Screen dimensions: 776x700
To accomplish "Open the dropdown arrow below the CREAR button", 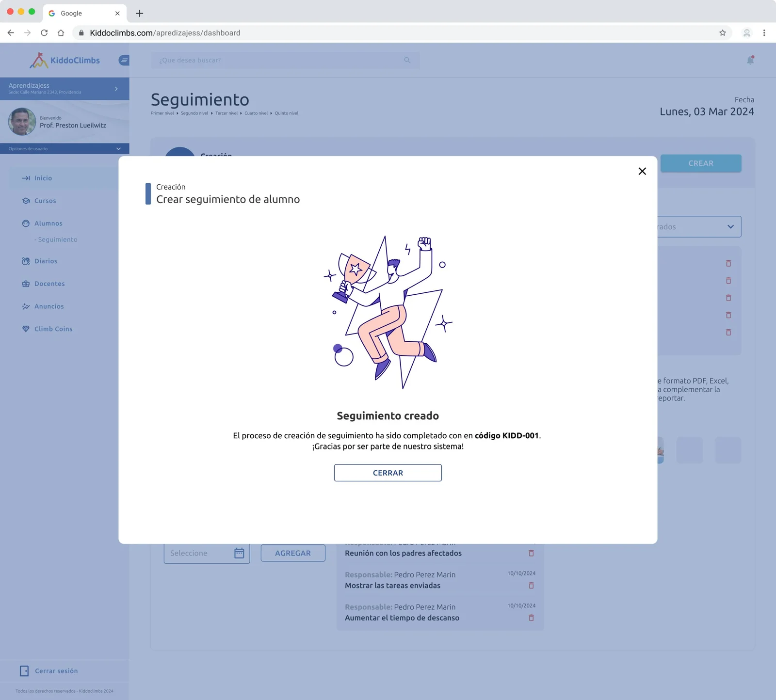I will 730,227.
